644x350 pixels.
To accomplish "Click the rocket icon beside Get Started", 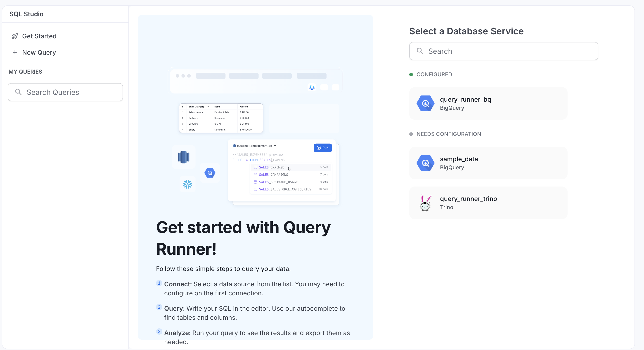I will tap(15, 36).
